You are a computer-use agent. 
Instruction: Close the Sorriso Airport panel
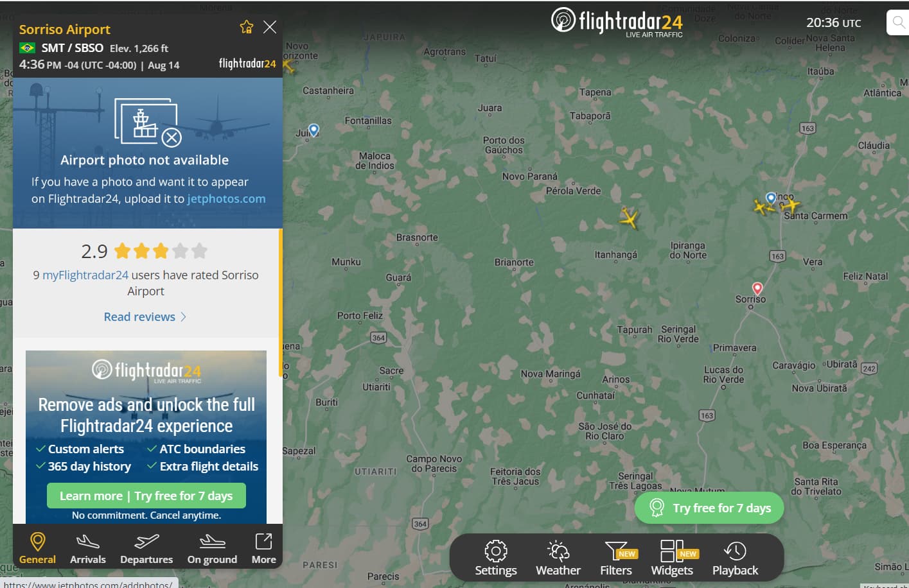pyautogui.click(x=270, y=27)
